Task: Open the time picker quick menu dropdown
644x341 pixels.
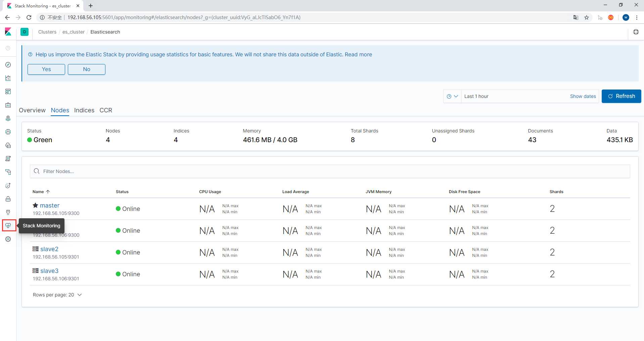Action: [452, 96]
